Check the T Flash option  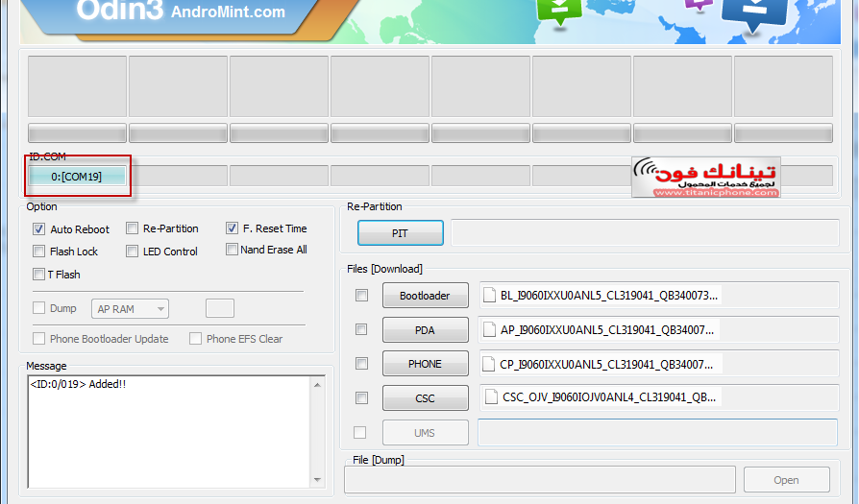click(38, 275)
